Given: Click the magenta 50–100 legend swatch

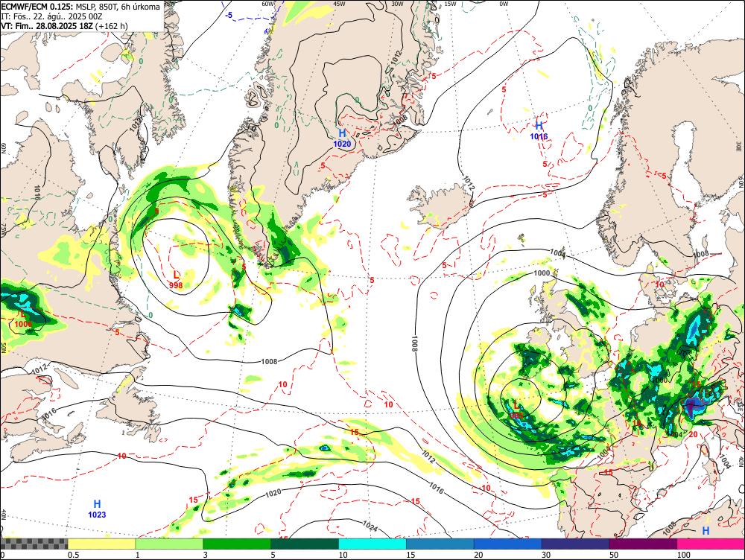Looking at the screenshot, I should tap(644, 544).
